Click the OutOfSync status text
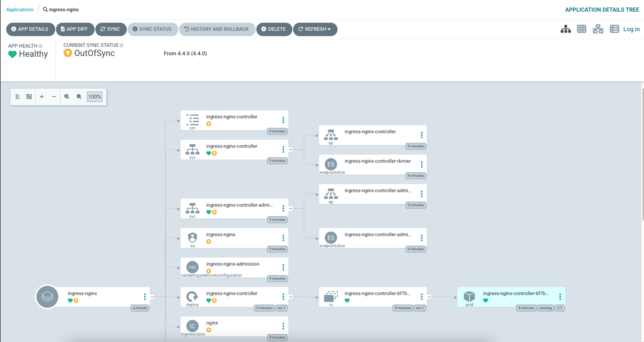 94,53
